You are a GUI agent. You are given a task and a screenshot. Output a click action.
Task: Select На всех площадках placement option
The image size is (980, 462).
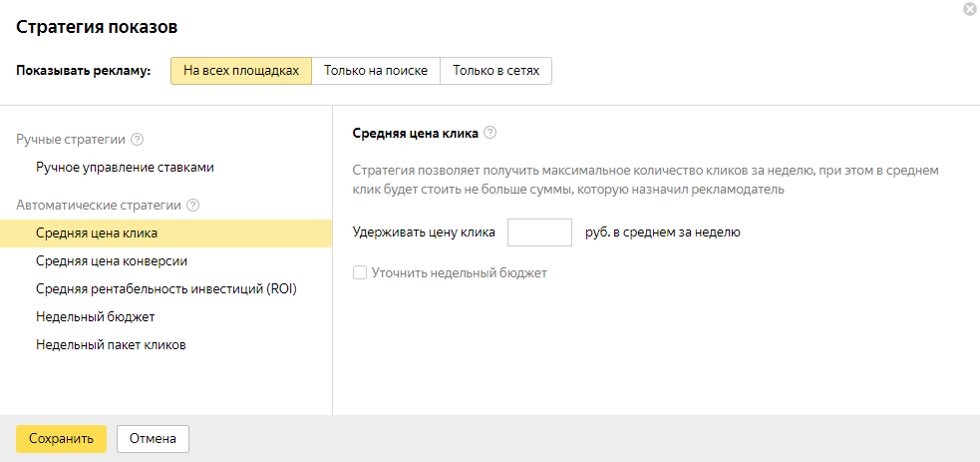click(x=241, y=71)
